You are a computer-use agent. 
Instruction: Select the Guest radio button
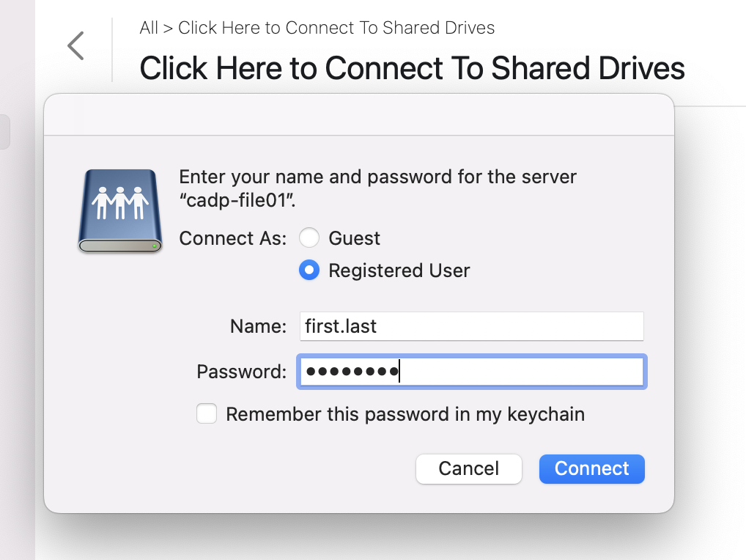coord(309,238)
